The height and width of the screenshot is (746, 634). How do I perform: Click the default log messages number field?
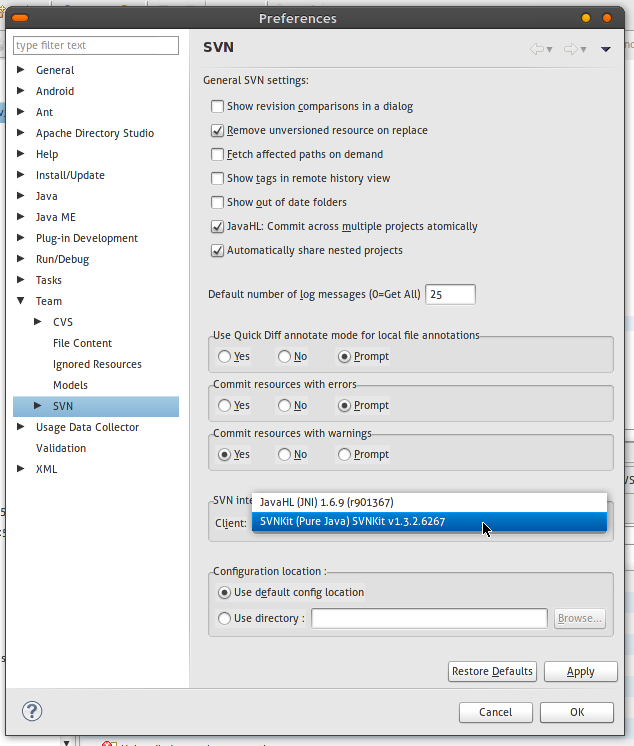(450, 294)
